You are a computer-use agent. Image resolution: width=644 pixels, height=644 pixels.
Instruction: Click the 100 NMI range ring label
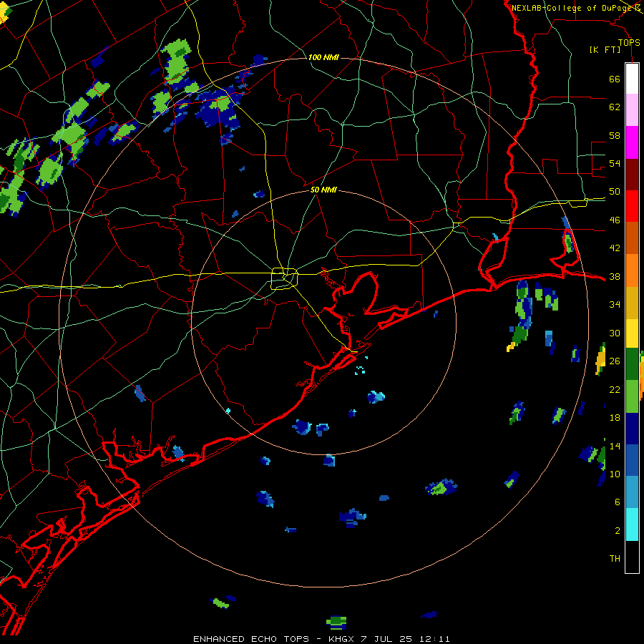[323, 57]
